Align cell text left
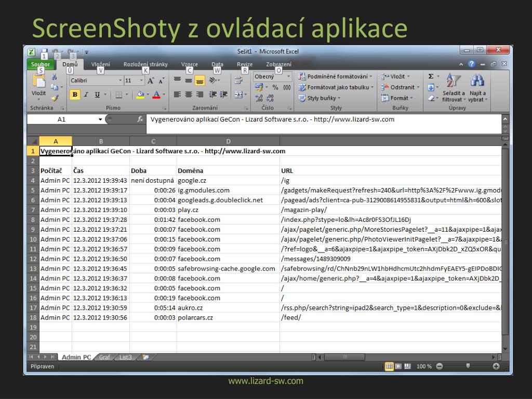The image size is (532, 399). point(177,95)
